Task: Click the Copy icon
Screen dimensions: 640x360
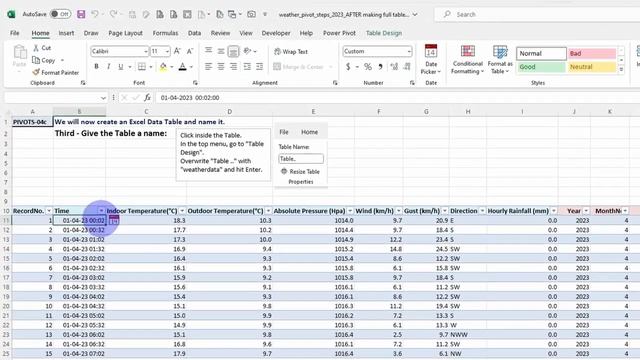Action: 36,60
